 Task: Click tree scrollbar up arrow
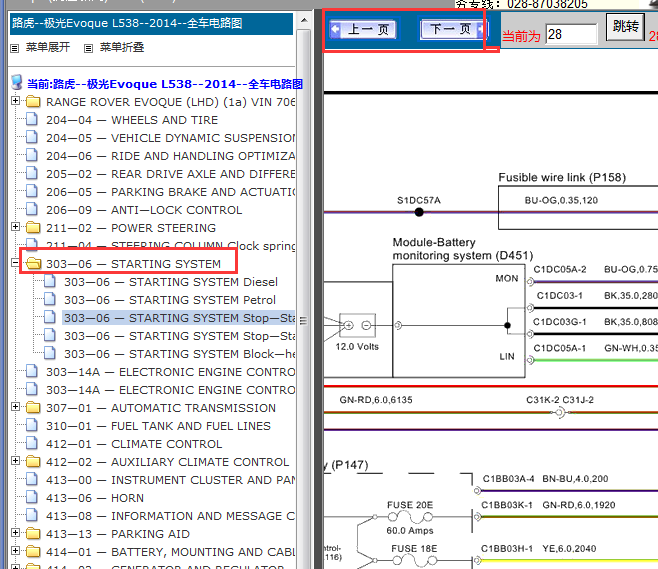pos(304,20)
